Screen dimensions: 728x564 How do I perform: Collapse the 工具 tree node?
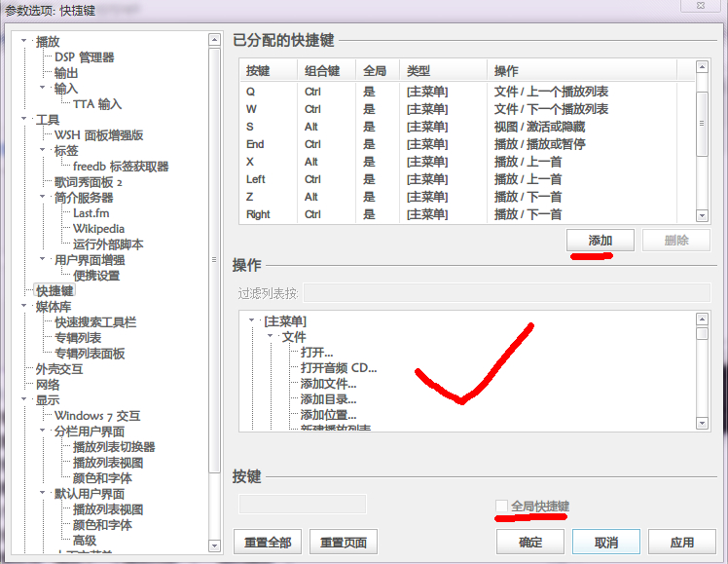[24, 119]
